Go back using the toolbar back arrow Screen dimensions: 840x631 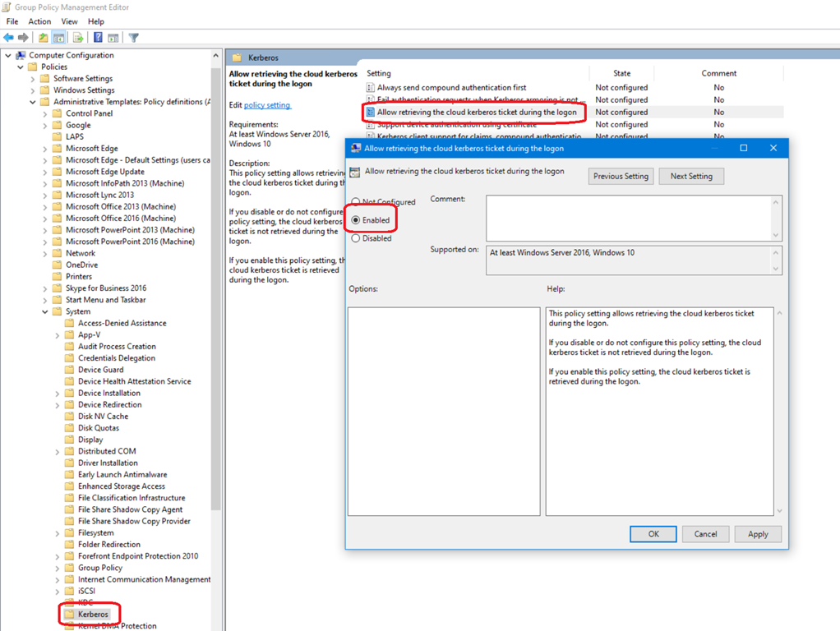point(8,38)
